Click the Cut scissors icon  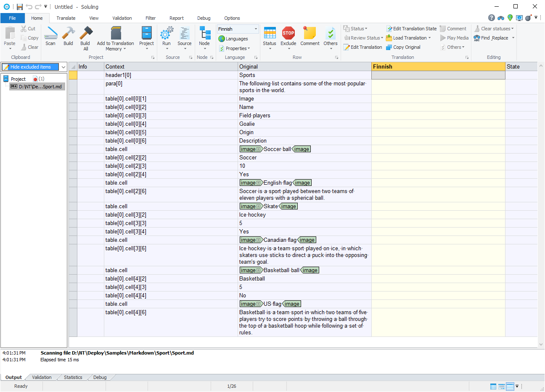point(24,29)
